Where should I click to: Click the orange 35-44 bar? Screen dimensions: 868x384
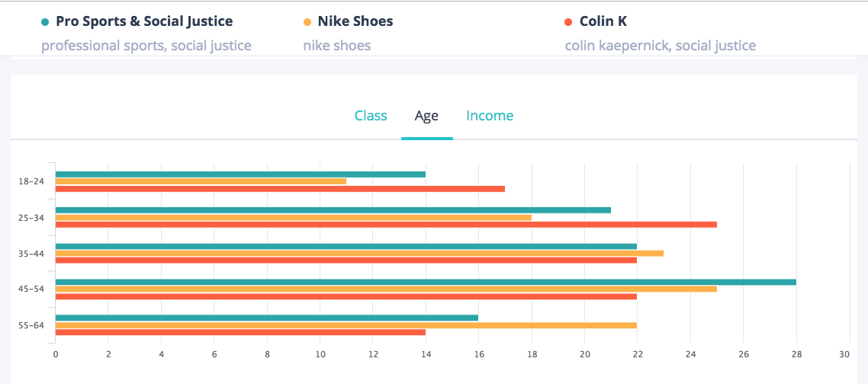point(359,253)
